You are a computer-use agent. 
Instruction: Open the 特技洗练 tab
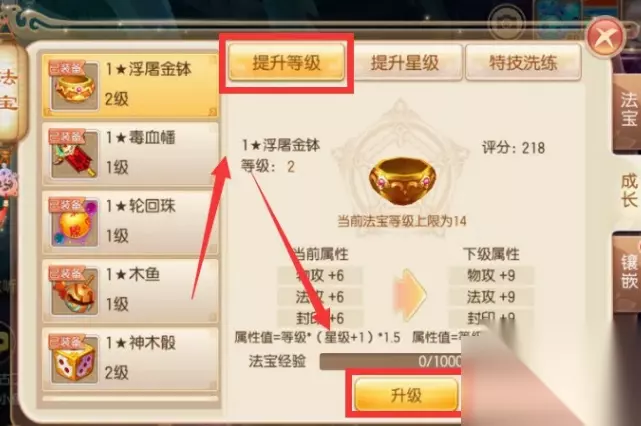tap(523, 63)
